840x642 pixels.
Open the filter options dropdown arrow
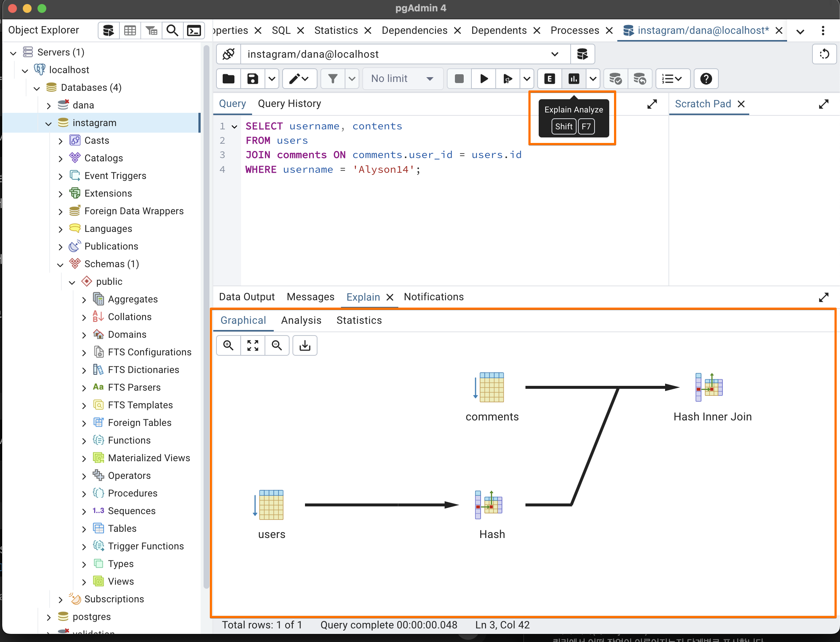(352, 79)
